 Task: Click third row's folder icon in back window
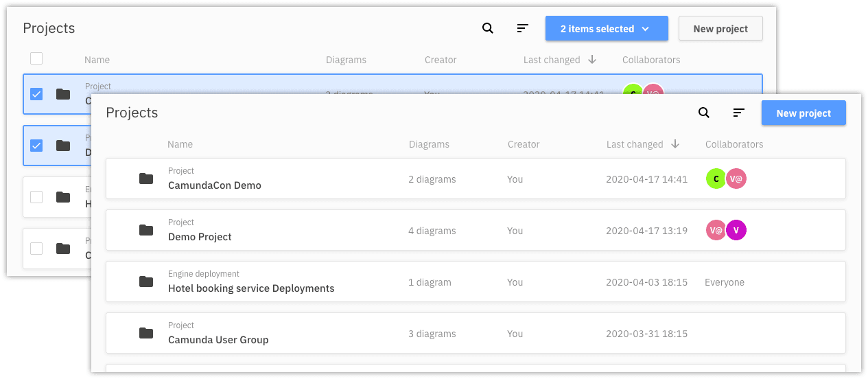[x=63, y=197]
